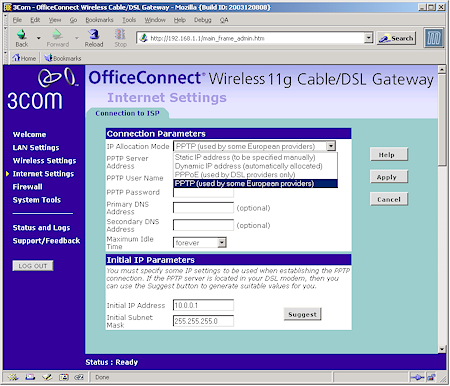The image size is (450, 386).
Task: Open Firewall in sidebar
Action: click(27, 187)
